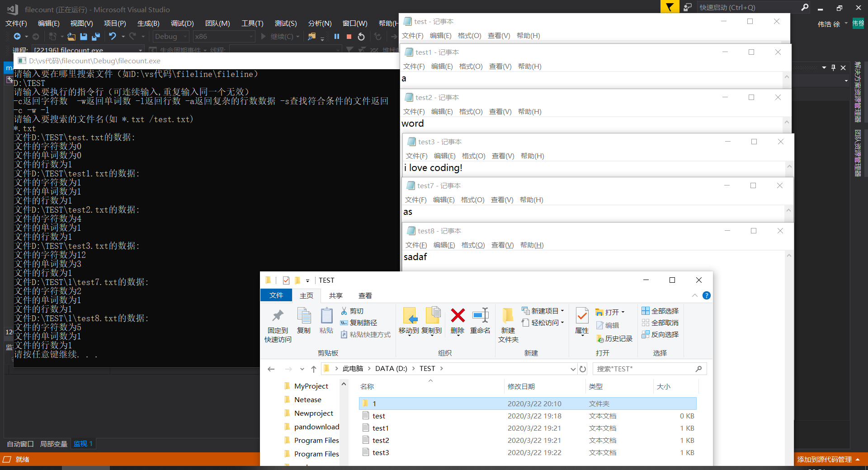Click Properties checkmark in Explorer title bar
This screenshot has width=868, height=470.
pyautogui.click(x=286, y=280)
